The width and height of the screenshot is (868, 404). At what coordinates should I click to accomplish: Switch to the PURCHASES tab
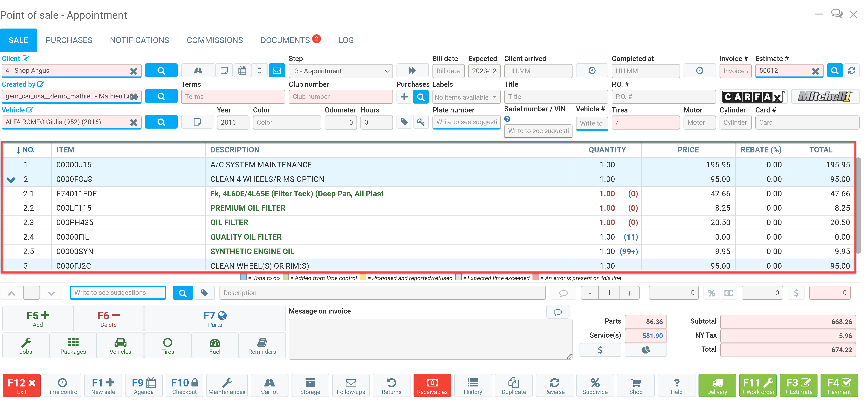tap(69, 40)
